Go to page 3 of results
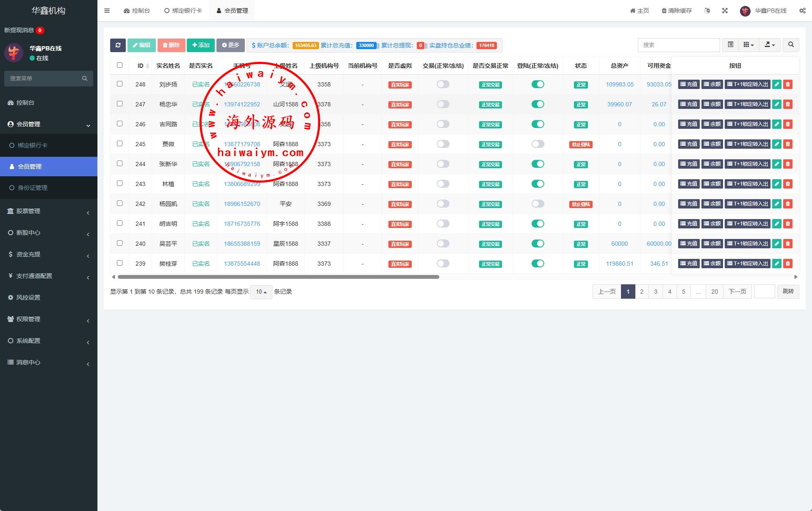 (655, 292)
